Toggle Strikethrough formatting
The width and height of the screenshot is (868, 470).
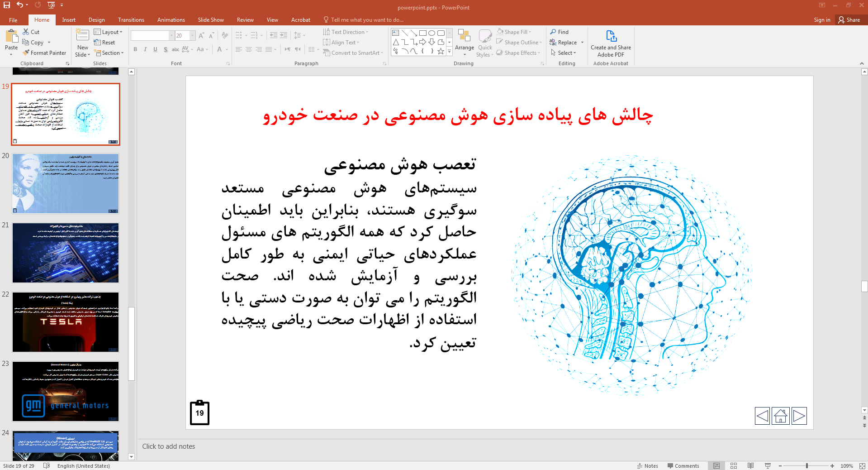click(x=175, y=49)
